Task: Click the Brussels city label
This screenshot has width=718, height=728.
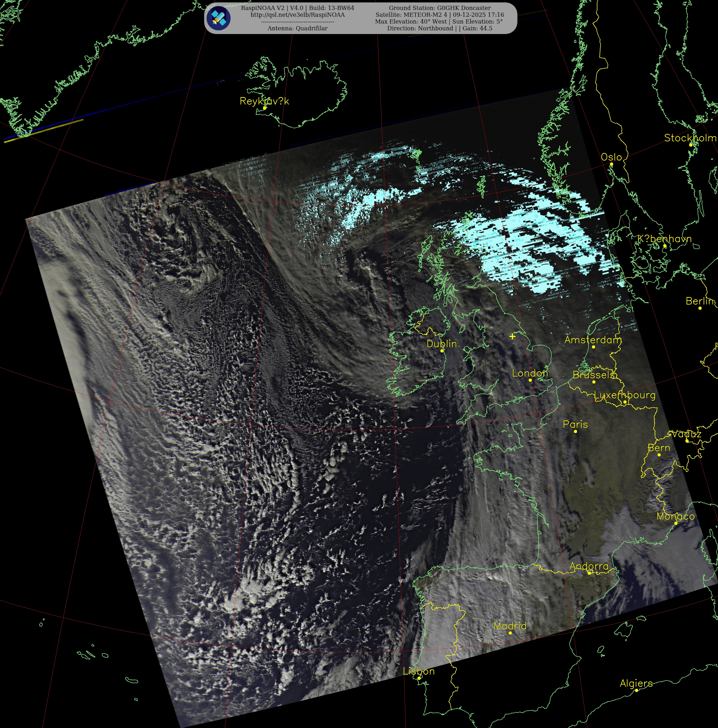Action: click(594, 375)
